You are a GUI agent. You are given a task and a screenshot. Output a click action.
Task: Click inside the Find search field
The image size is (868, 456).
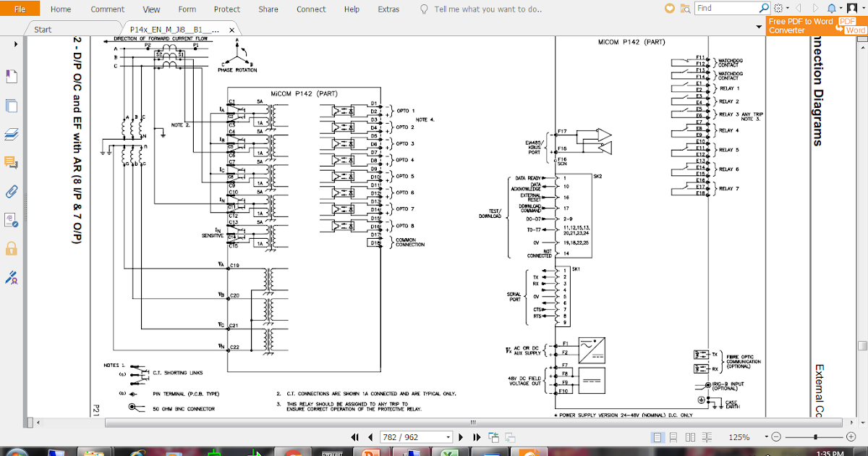[x=723, y=8]
